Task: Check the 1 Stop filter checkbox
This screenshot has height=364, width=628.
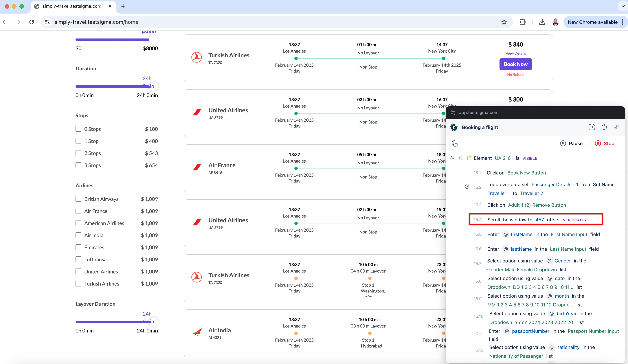Action: pos(78,141)
